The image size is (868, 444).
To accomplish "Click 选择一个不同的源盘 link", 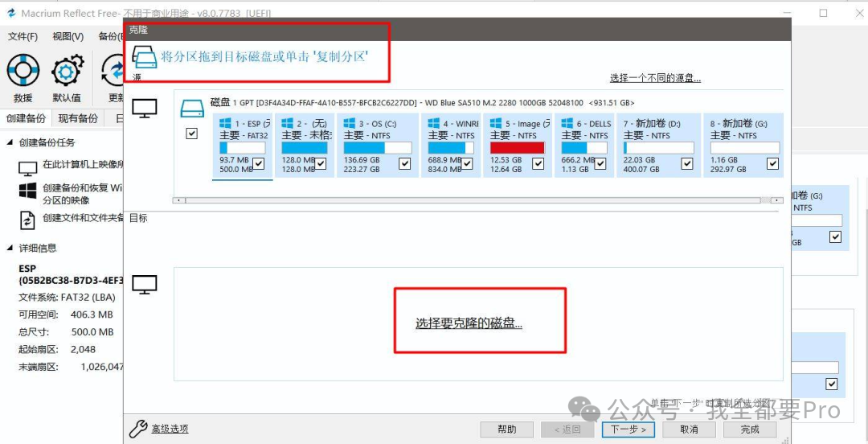I will pyautogui.click(x=655, y=78).
